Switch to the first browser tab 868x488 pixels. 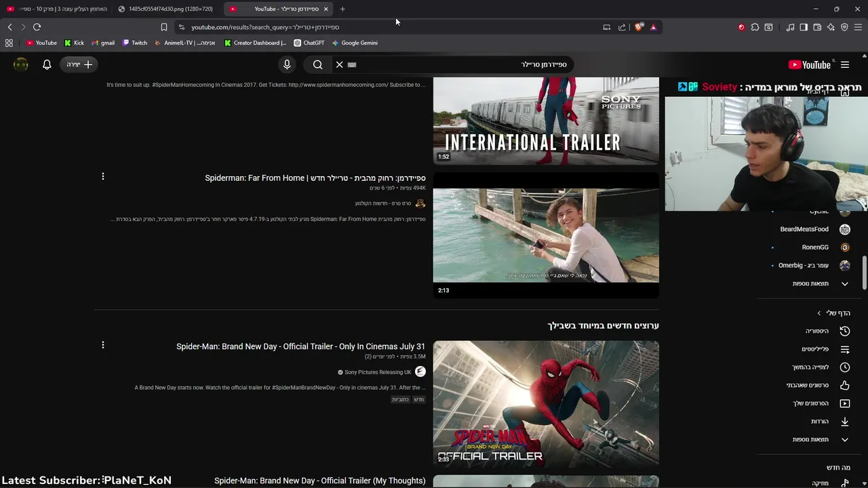click(57, 9)
